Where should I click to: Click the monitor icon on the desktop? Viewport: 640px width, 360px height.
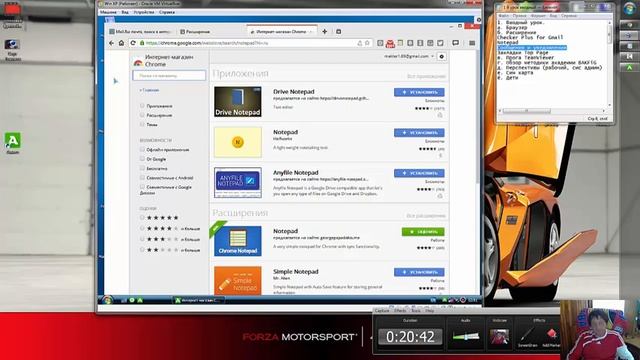pyautogui.click(x=12, y=44)
